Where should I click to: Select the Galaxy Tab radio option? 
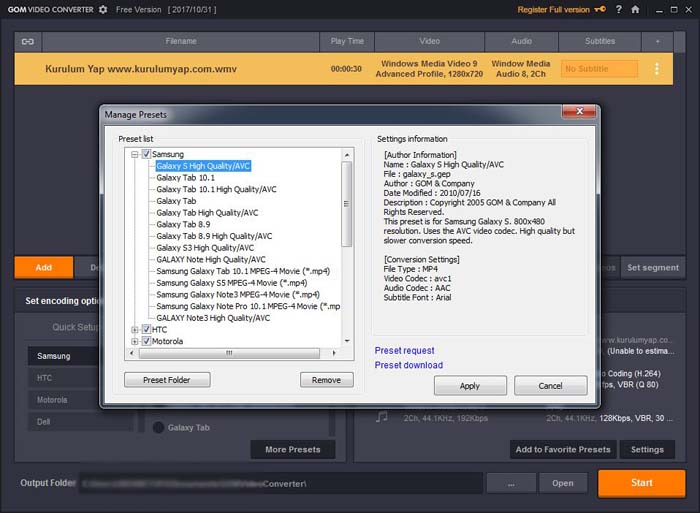click(158, 428)
